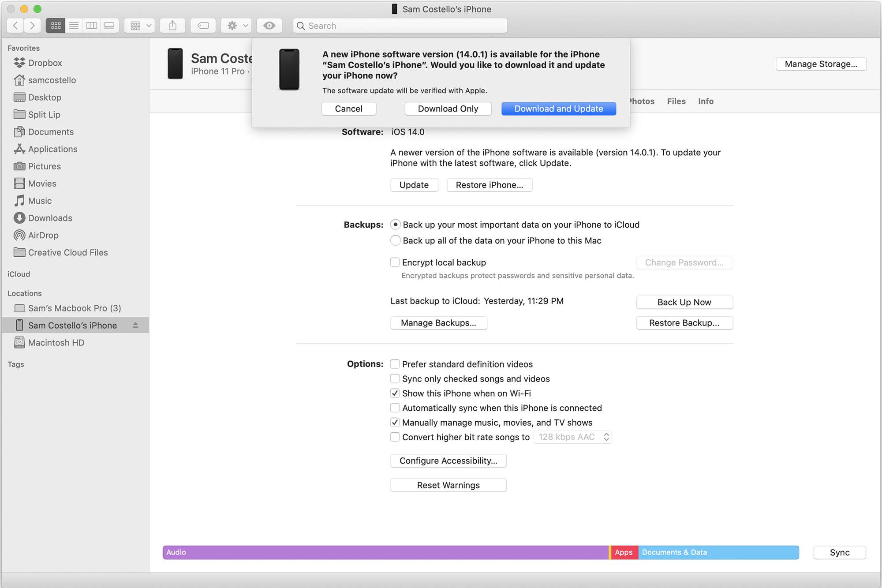Click the red Apps storage segment
The width and height of the screenshot is (882, 588).
[x=624, y=552]
